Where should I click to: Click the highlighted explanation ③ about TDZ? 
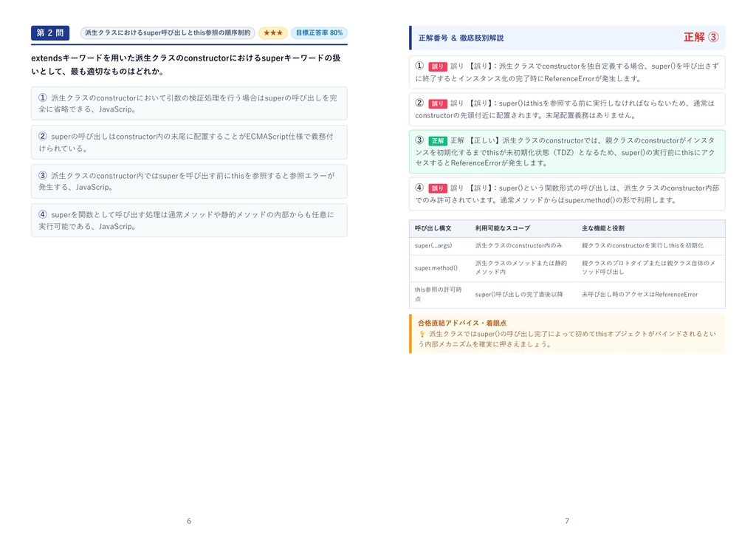[567, 151]
